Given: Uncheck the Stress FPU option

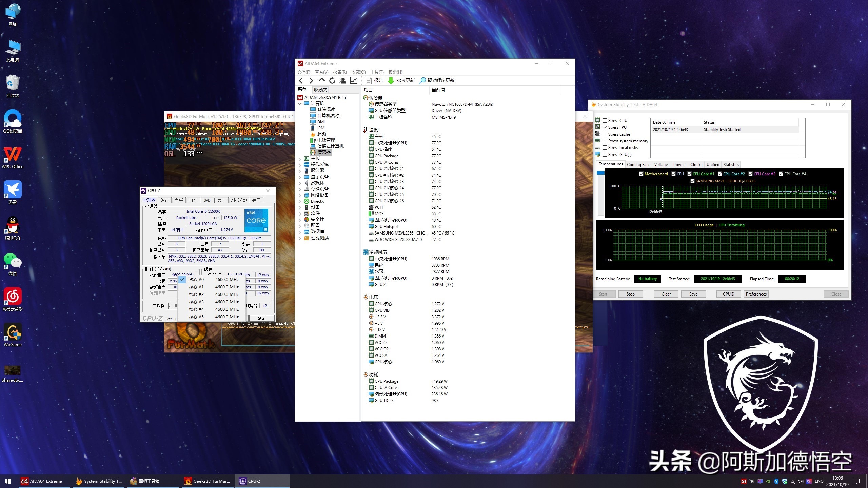Looking at the screenshot, I should pyautogui.click(x=605, y=127).
